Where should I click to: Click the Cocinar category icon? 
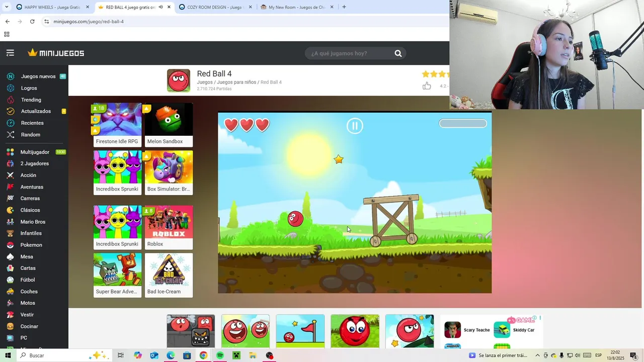[10, 326]
